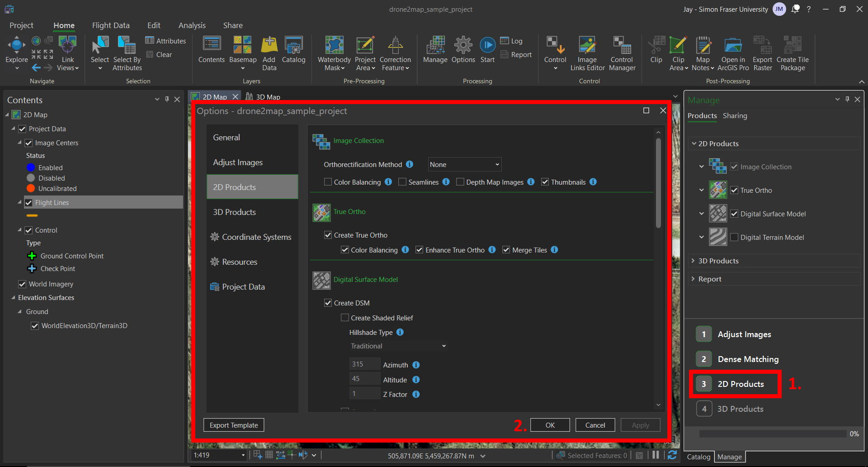Uncheck the Merge Tiles option
The image size is (868, 467).
(506, 250)
